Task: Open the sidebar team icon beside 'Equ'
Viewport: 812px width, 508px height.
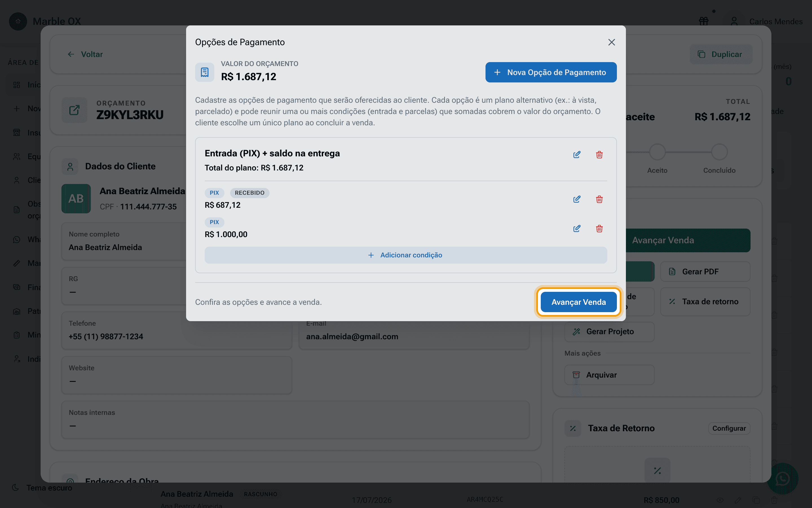Action: (17, 157)
